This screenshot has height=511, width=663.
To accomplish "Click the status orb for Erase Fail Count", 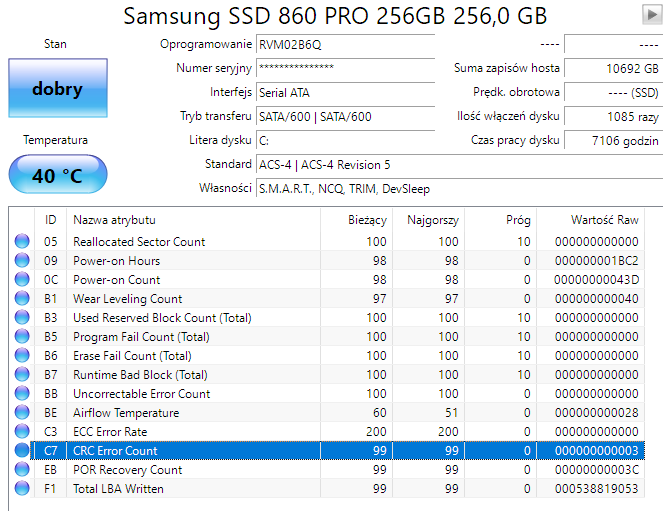I will (22, 355).
